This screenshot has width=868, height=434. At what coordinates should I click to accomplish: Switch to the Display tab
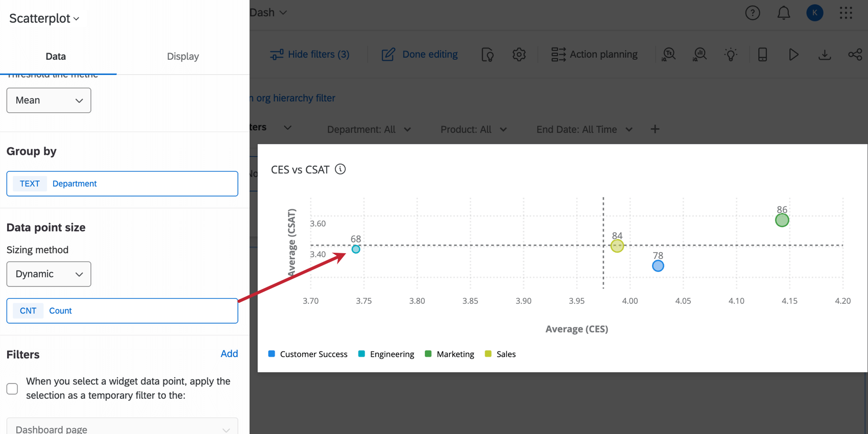click(x=183, y=56)
